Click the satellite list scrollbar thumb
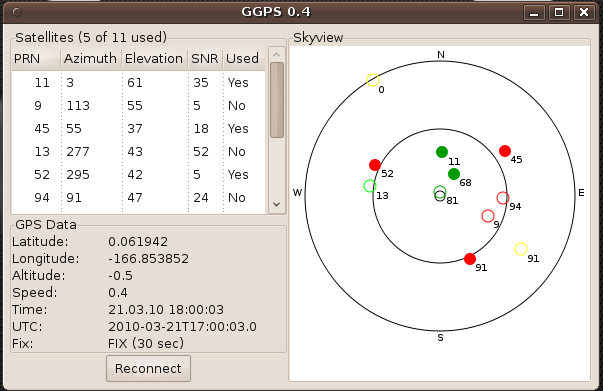 [x=277, y=100]
